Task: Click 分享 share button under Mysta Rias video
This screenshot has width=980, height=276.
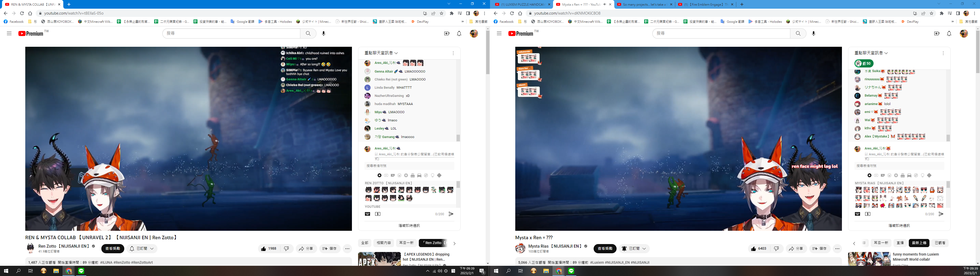Action: point(796,249)
